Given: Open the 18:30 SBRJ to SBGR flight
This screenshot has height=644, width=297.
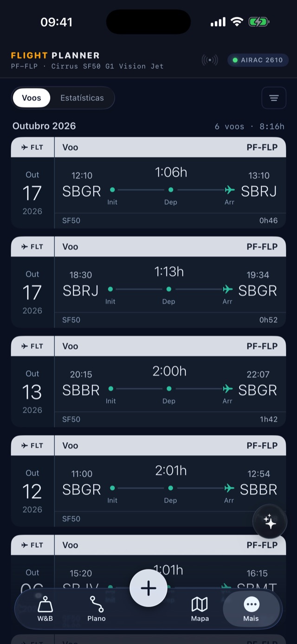Looking at the screenshot, I should [148, 282].
